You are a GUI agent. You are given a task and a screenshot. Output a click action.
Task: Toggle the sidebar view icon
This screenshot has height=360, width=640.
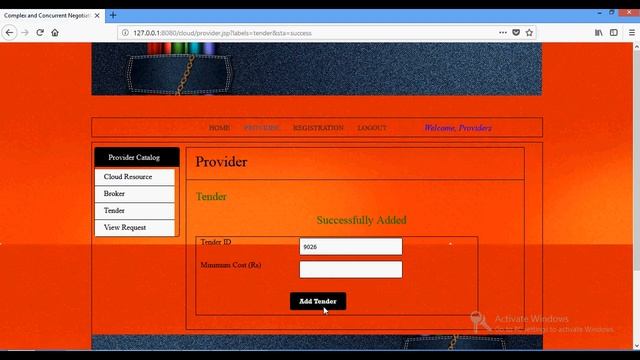[613, 33]
